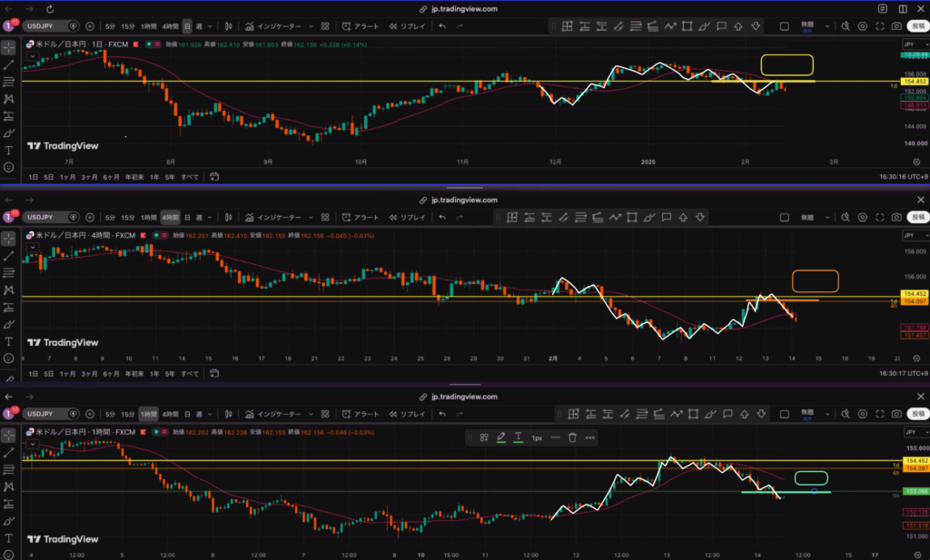Toggle the green indicator dot in the middle chart legend

[156, 235]
